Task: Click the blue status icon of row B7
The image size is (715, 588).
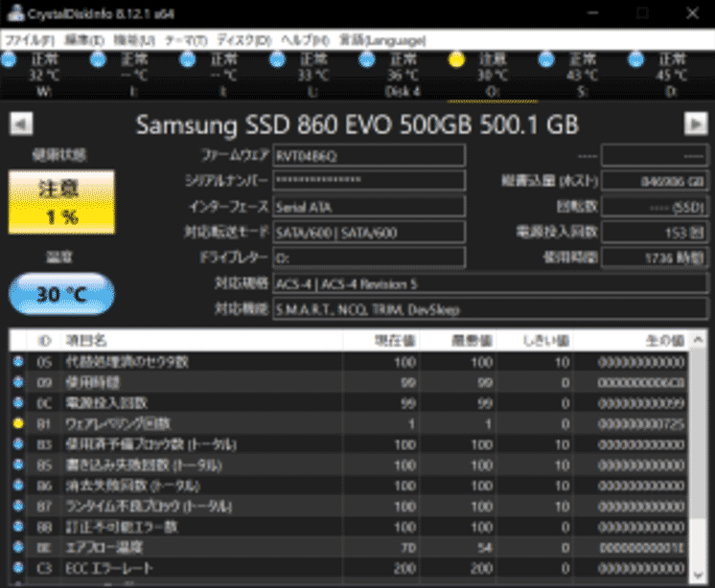Action: [18, 506]
